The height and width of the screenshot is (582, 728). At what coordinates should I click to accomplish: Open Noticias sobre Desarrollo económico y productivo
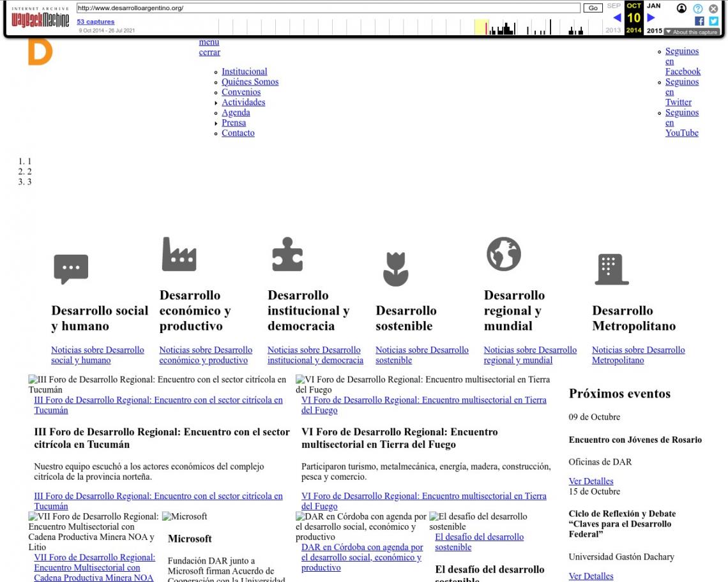pyautogui.click(x=206, y=355)
